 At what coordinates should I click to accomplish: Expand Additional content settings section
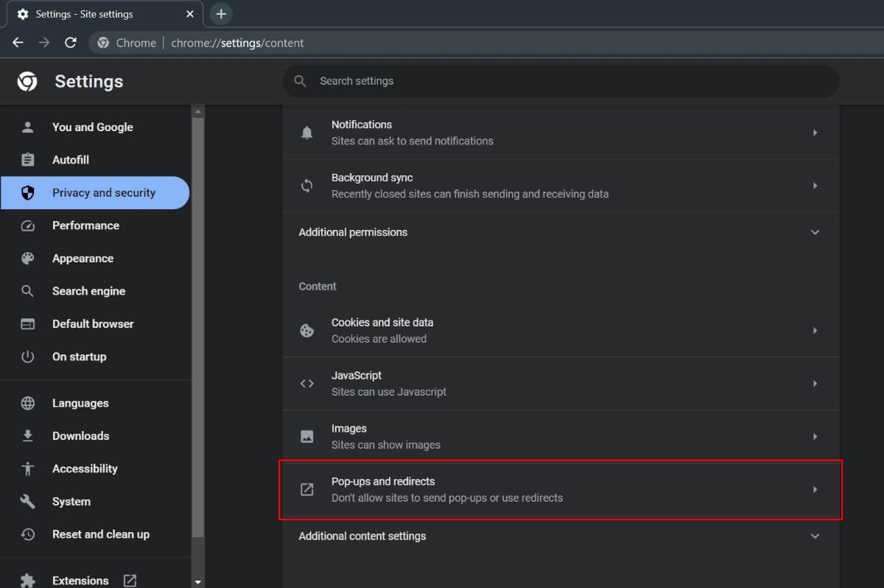point(815,536)
